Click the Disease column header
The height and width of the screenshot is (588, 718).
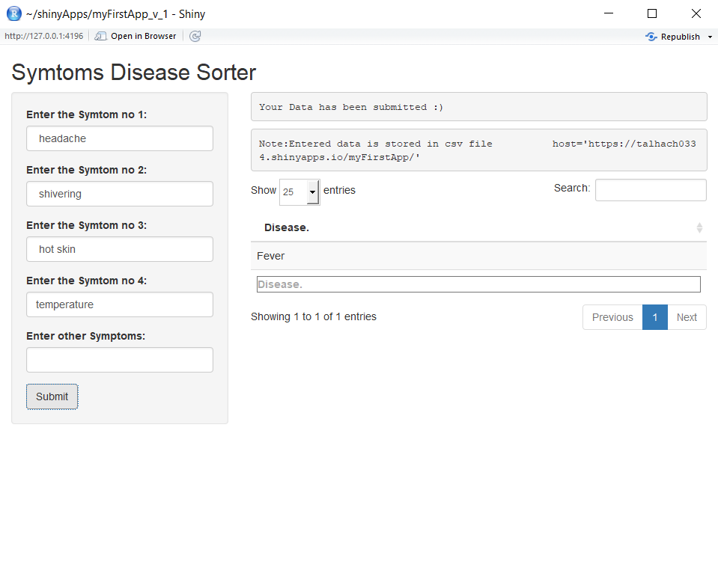pos(287,227)
